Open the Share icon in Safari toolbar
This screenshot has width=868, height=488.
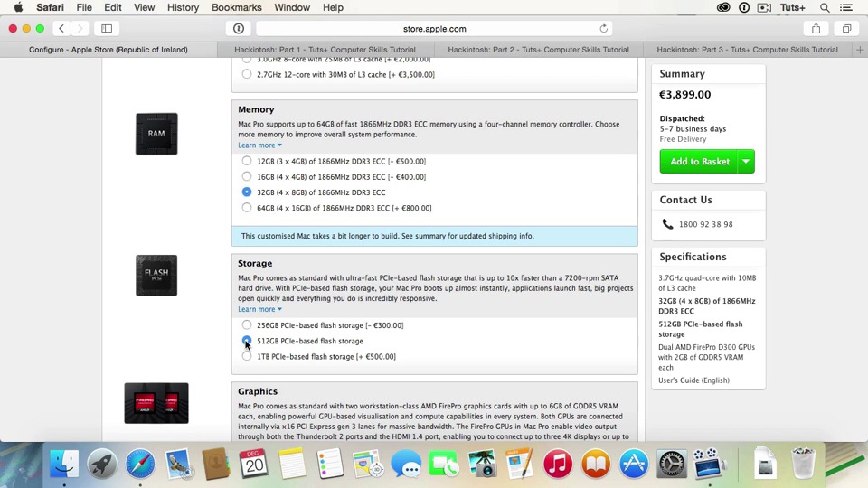click(816, 28)
